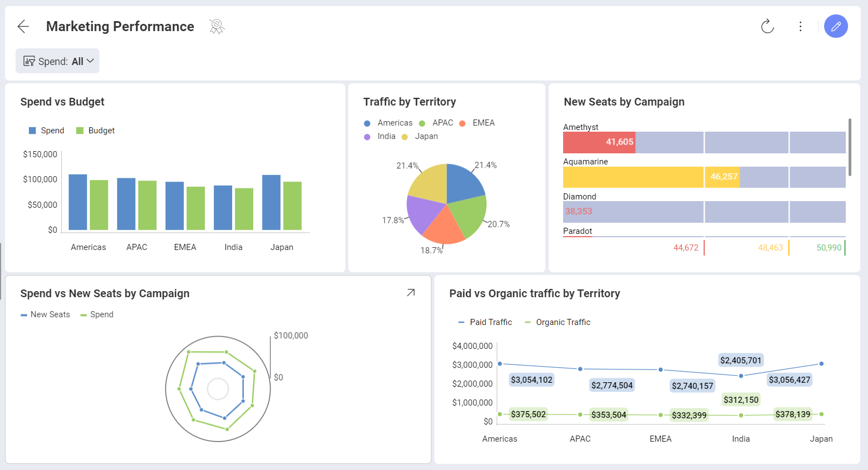Toggle Organic Traffic in the line chart legend
Viewport: 868px width, 470px height.
point(557,322)
